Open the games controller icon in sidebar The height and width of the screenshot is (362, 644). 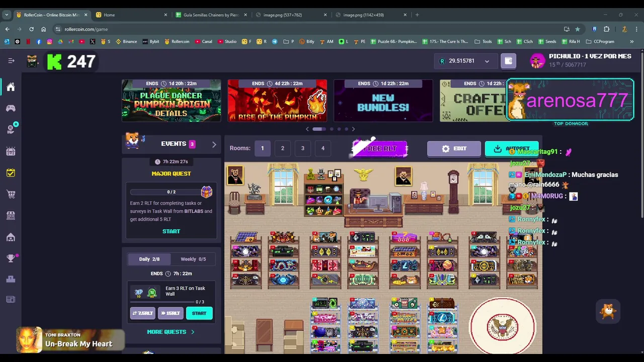pyautogui.click(x=11, y=108)
